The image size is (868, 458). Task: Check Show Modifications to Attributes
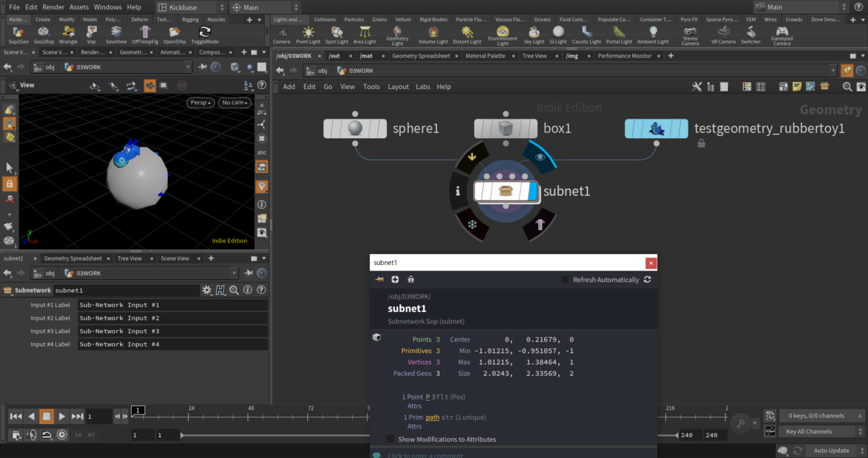coord(391,439)
